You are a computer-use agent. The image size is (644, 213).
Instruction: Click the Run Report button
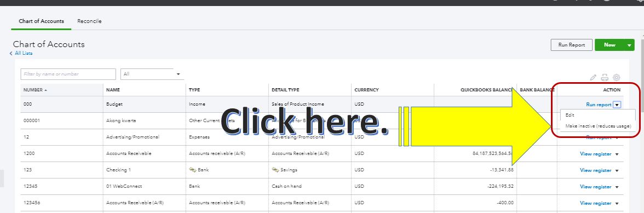click(x=571, y=45)
